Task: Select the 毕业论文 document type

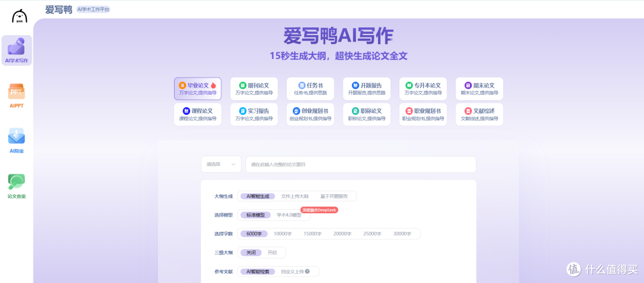Action: [197, 89]
